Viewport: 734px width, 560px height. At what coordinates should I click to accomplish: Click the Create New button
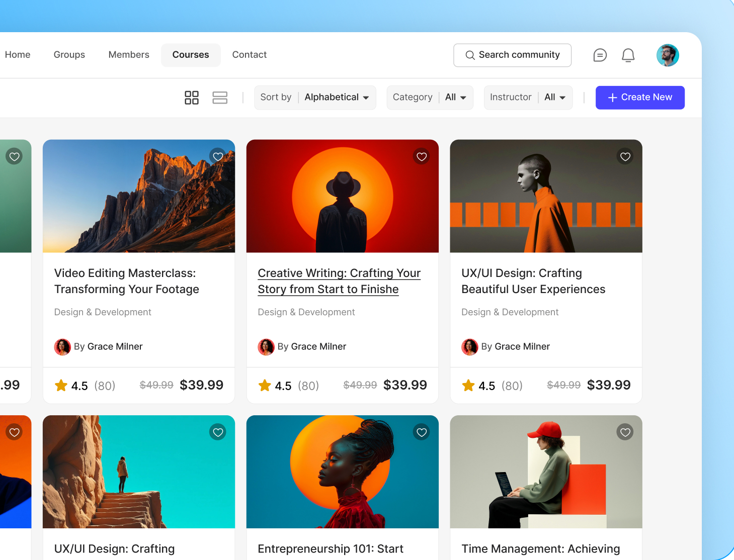[640, 98]
